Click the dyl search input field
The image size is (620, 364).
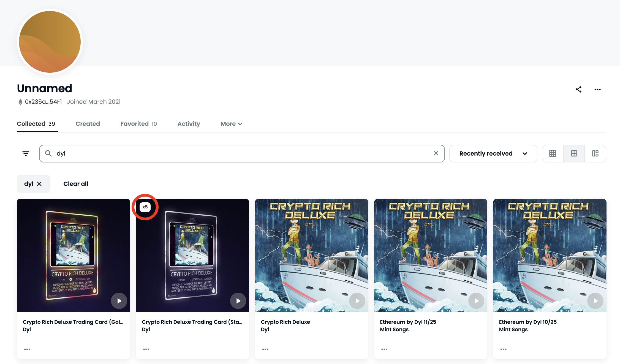pos(242,154)
